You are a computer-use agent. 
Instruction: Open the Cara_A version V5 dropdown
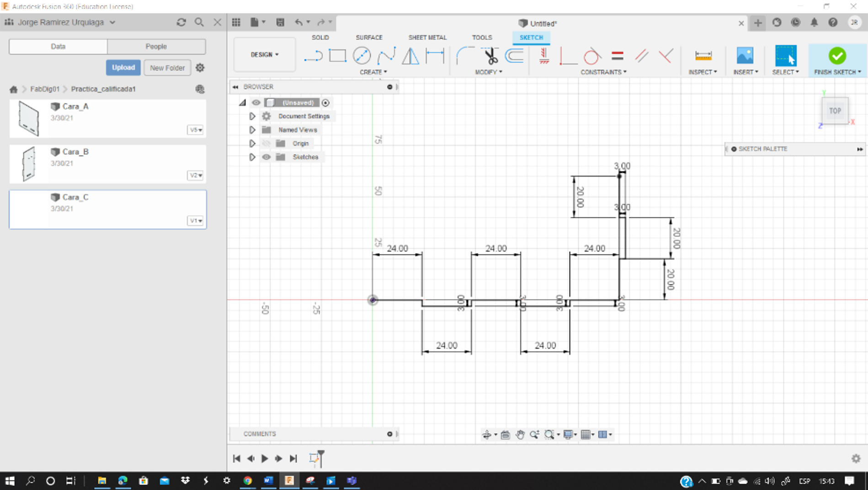tap(195, 130)
